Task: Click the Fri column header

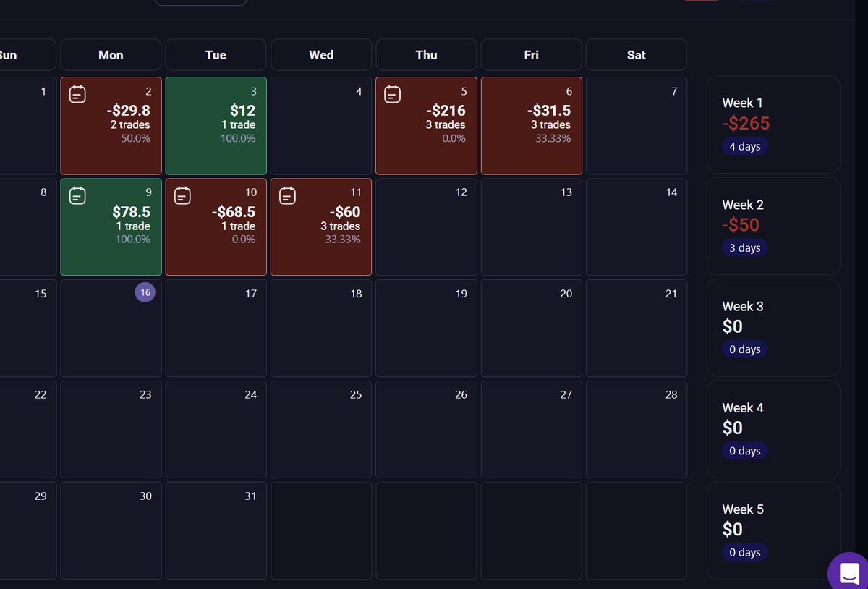Action: tap(531, 55)
